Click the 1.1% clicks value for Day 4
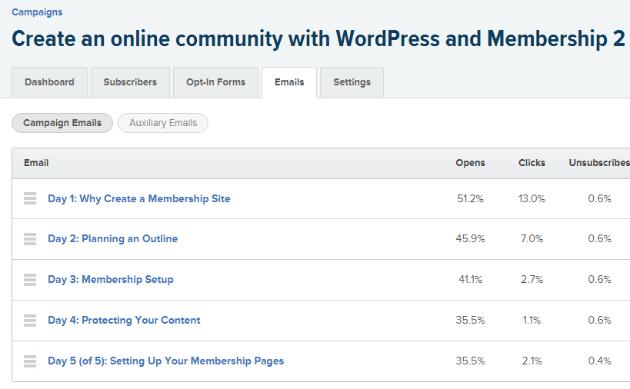 coord(532,320)
